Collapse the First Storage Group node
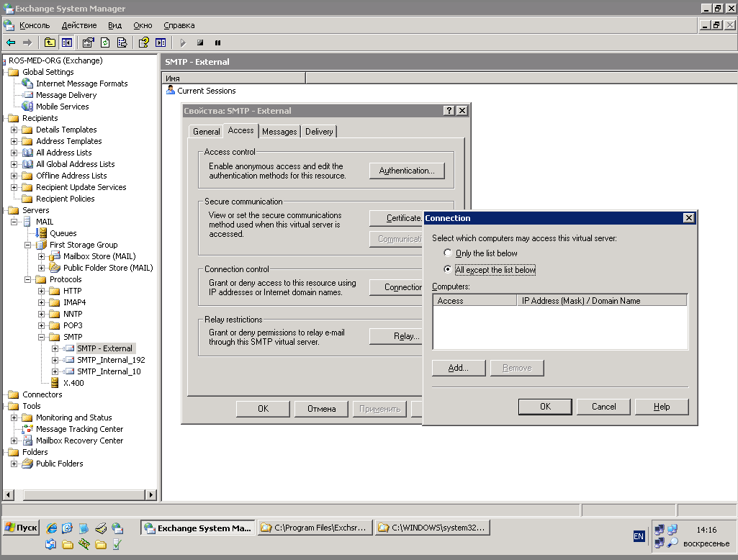 point(28,245)
